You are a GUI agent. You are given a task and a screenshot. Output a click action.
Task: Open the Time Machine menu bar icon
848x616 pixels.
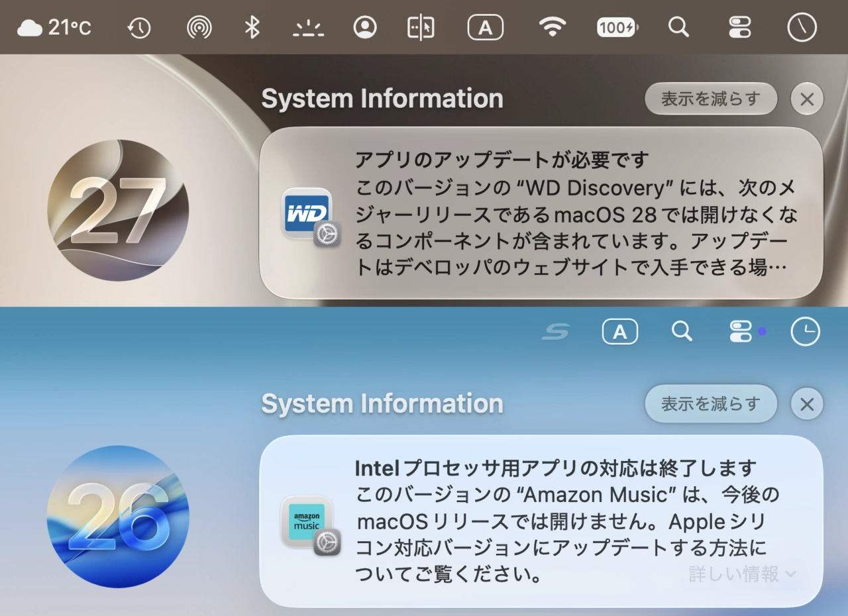[139, 28]
